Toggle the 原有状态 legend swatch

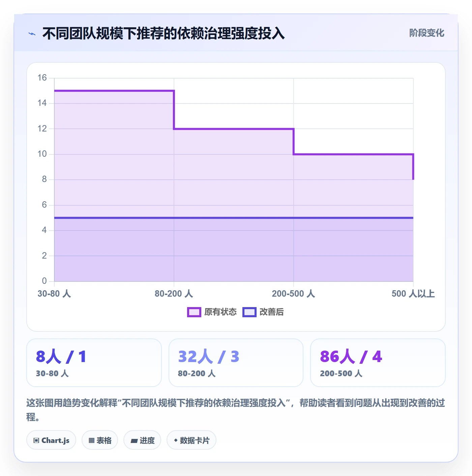[194, 312]
